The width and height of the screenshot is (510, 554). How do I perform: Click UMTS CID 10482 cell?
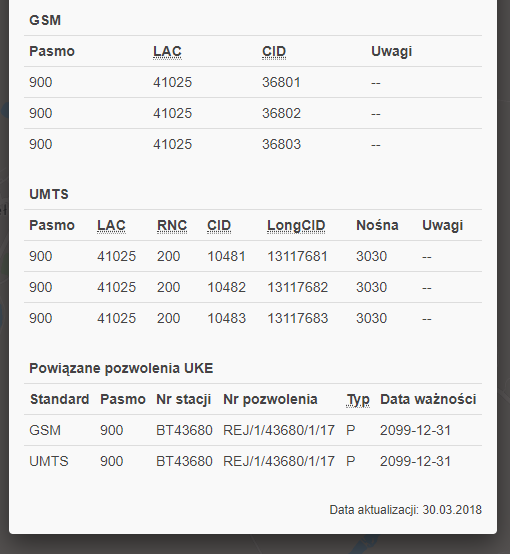[226, 288]
